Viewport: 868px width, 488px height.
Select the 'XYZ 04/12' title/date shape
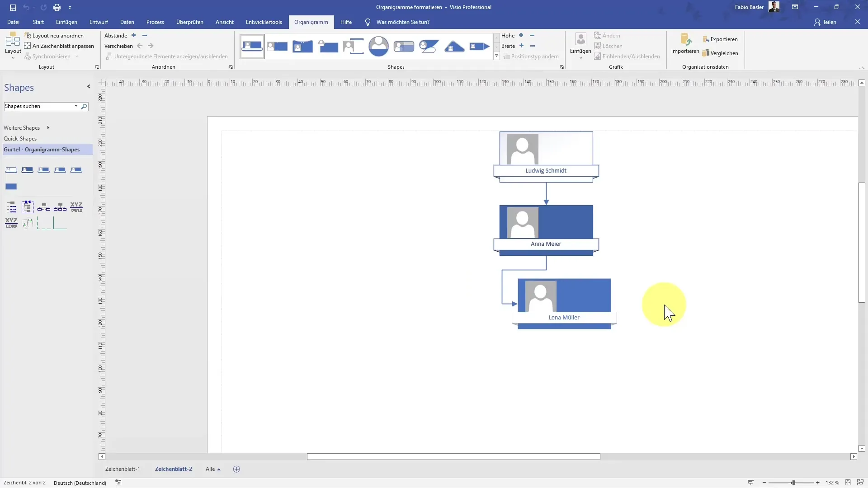(x=76, y=207)
